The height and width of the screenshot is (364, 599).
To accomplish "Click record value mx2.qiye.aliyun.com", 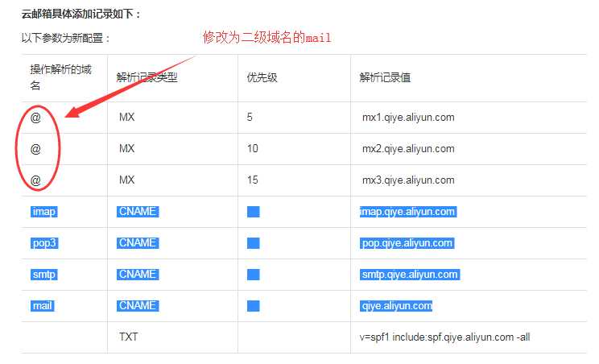I will [408, 148].
